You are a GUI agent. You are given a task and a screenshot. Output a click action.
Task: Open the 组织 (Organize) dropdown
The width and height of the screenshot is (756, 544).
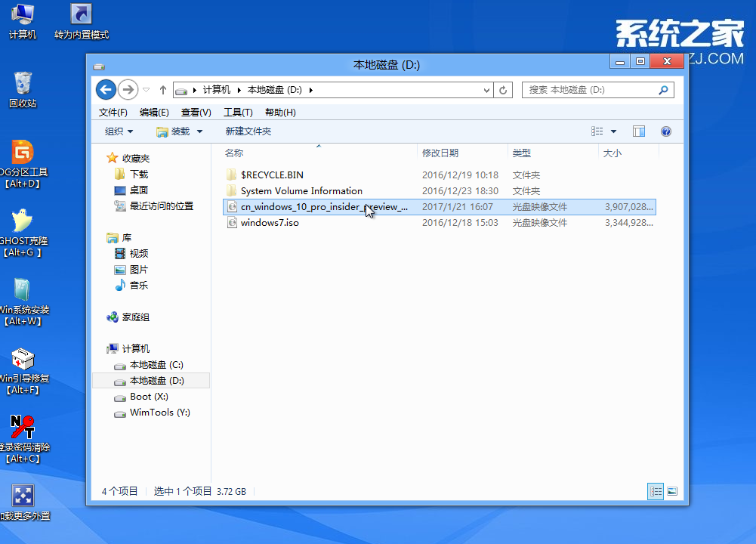tap(119, 131)
